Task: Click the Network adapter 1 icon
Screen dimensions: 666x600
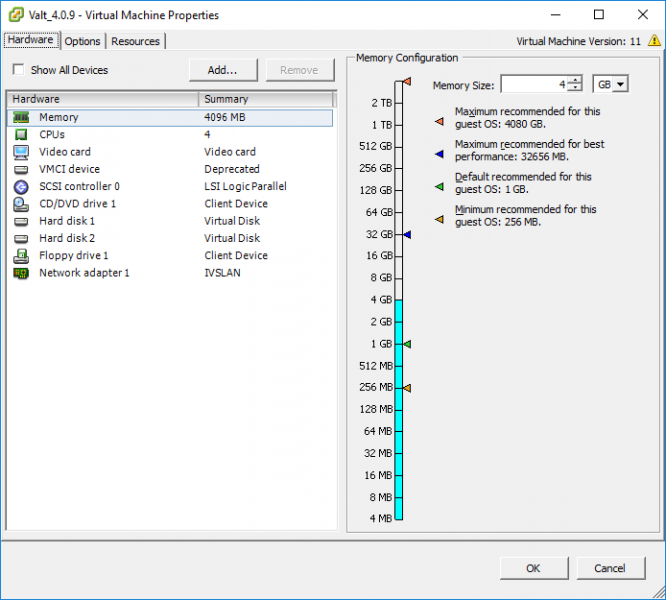Action: click(x=21, y=273)
